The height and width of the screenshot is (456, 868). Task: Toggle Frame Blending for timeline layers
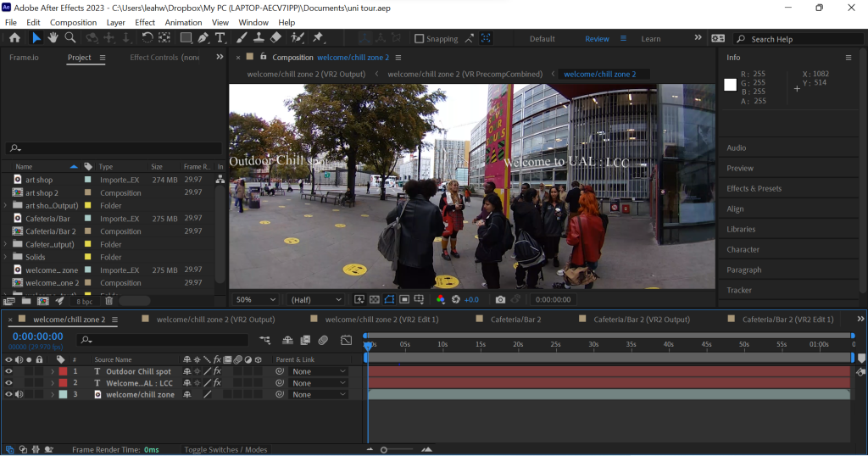point(305,340)
